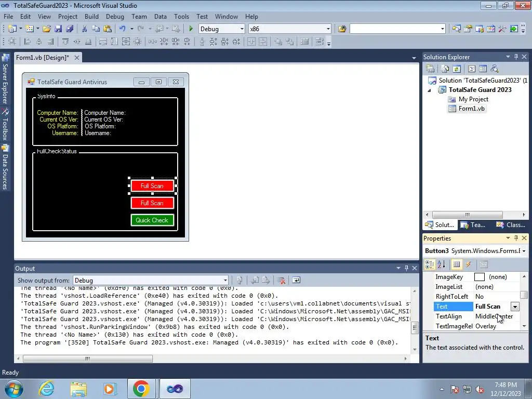Open the Find combo box dropdown arrow
This screenshot has width=532, height=399.
coord(443,29)
